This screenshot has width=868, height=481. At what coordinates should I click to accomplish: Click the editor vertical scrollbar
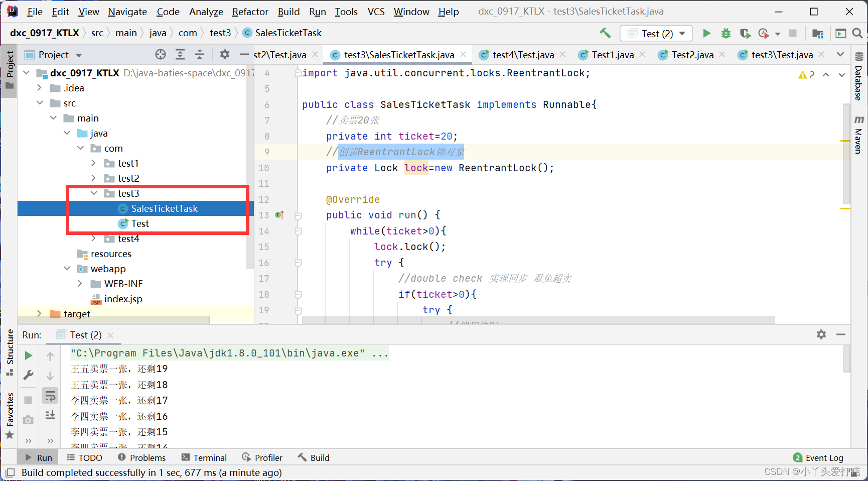click(x=846, y=153)
